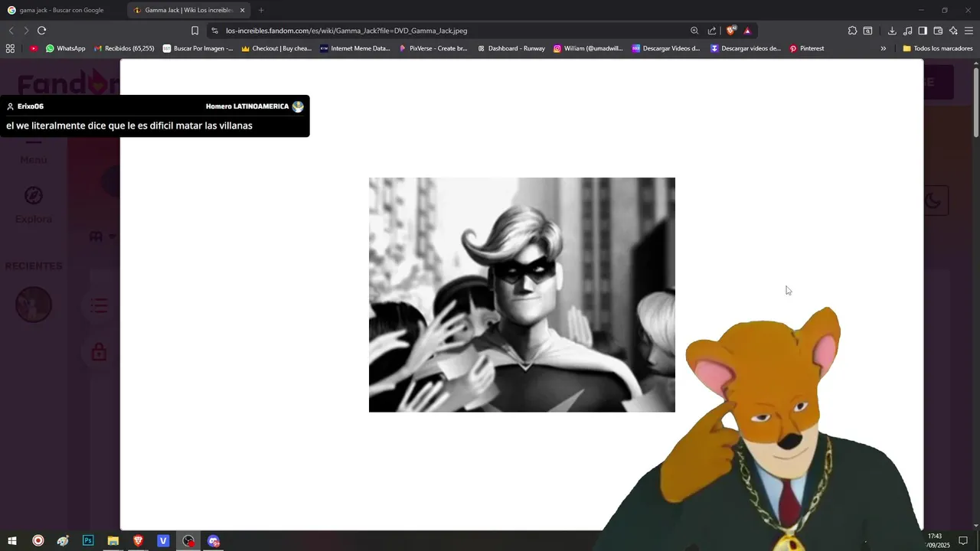Open the Windows Start menu

(12, 541)
